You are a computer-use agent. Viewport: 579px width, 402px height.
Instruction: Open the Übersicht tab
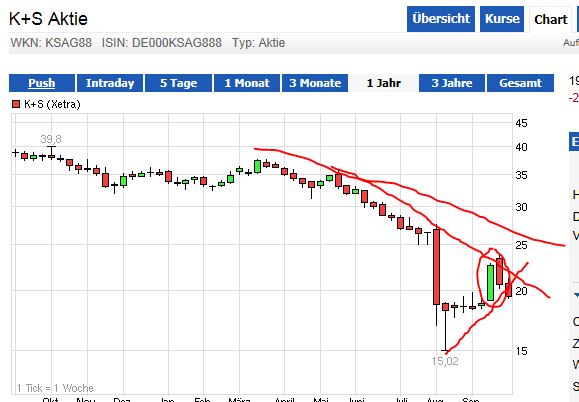click(441, 19)
